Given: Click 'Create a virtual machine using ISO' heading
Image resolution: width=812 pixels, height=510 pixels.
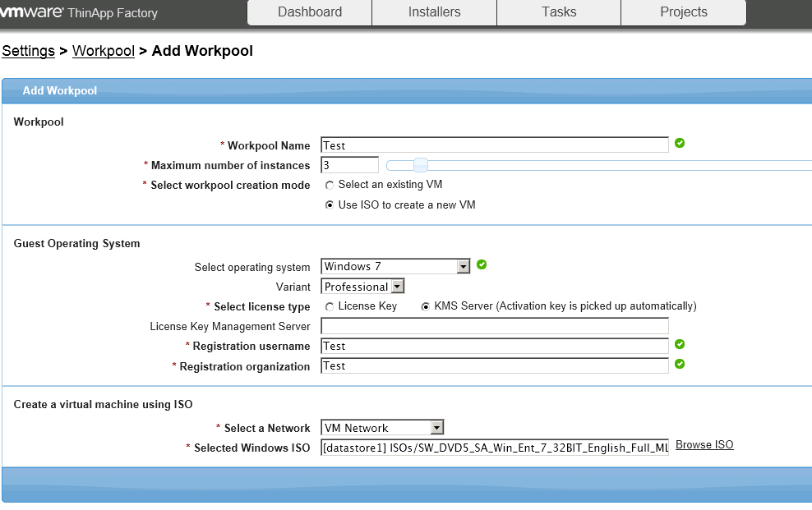Looking at the screenshot, I should click(103, 405).
